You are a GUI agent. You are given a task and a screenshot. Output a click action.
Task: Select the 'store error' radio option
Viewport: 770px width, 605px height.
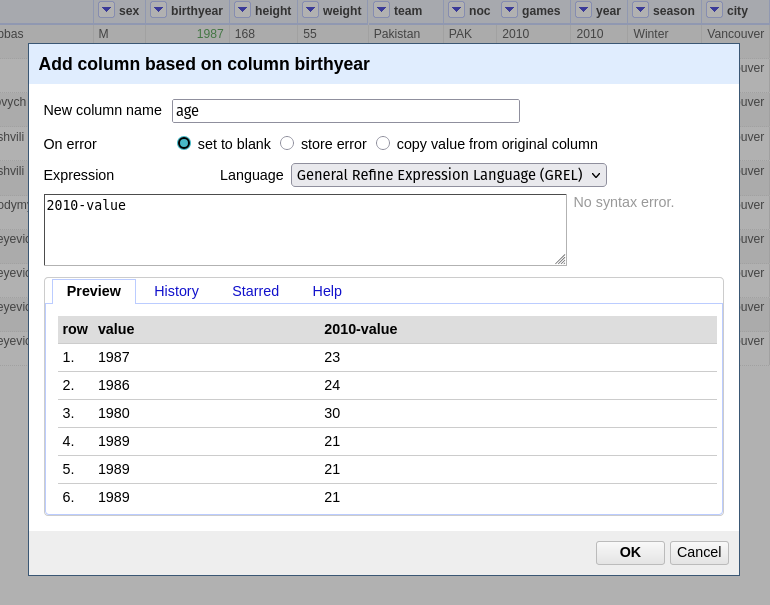[287, 143]
